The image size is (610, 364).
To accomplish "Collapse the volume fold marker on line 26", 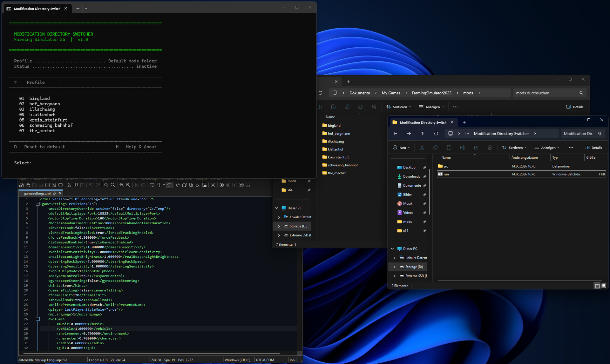I will coord(37,319).
